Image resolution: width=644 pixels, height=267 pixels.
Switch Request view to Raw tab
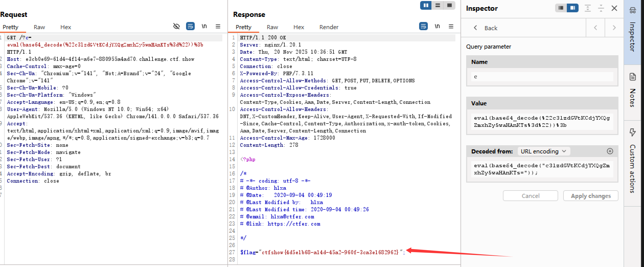click(x=39, y=27)
